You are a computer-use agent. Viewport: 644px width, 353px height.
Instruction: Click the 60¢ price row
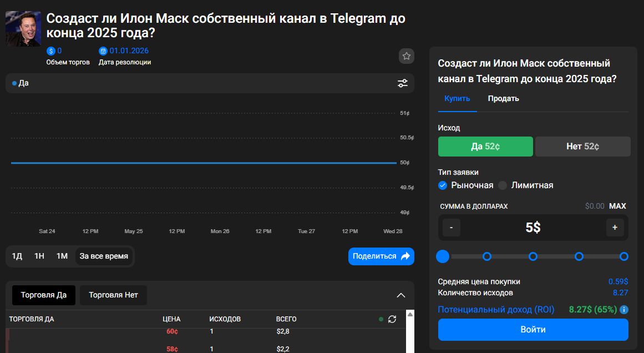pos(206,331)
